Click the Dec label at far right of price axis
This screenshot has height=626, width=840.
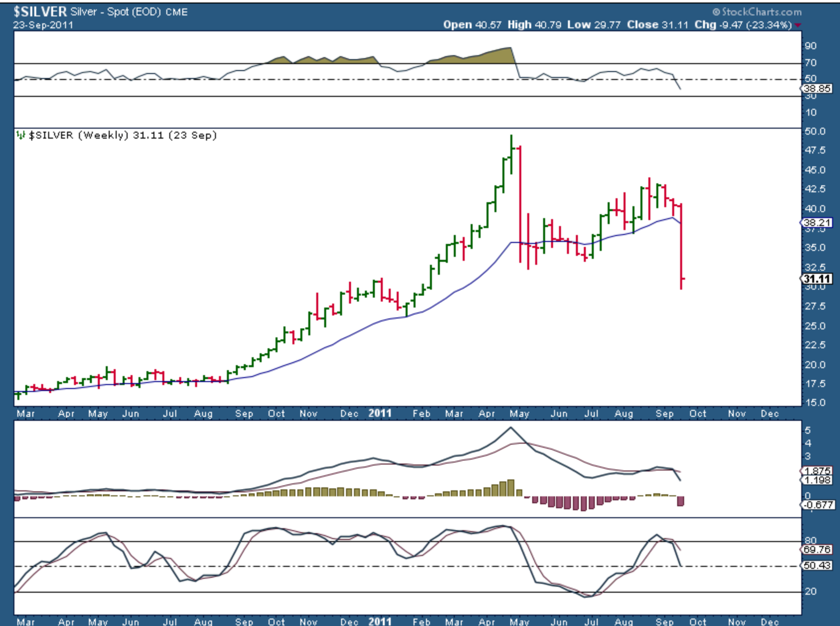pos(770,413)
